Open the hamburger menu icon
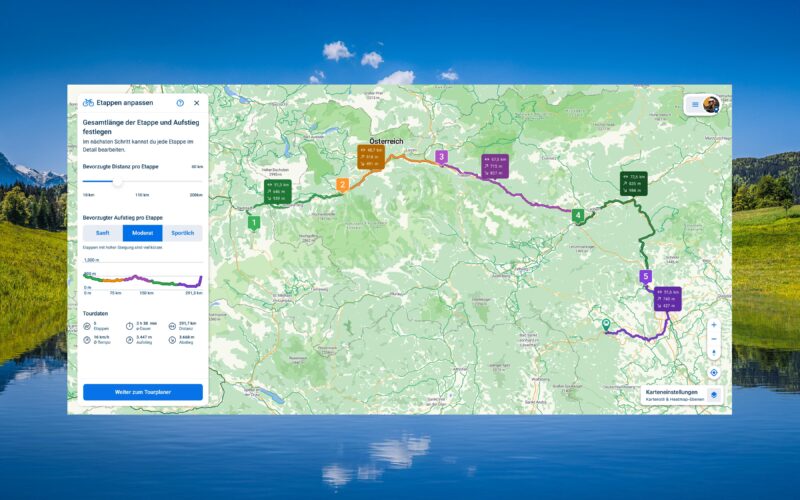800x500 pixels. [x=695, y=105]
